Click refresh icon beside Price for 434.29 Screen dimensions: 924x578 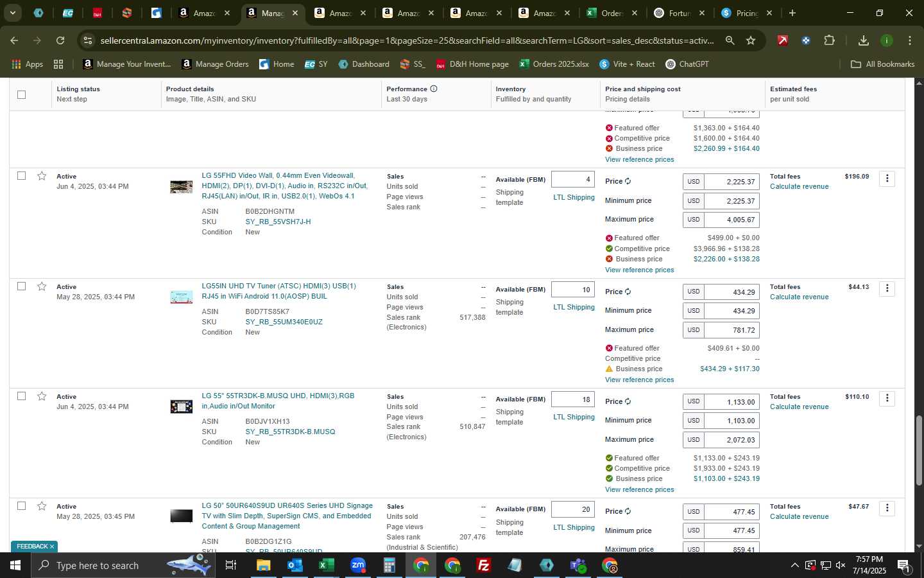[628, 292]
